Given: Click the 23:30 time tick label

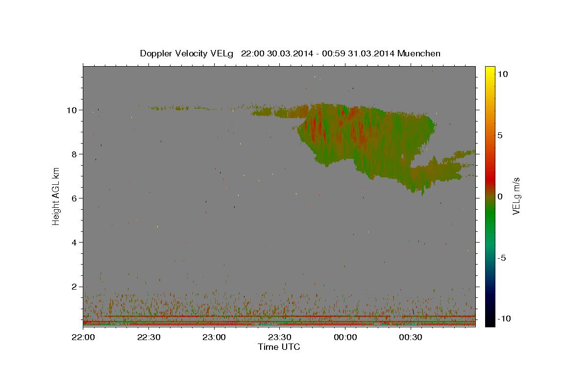Looking at the screenshot, I should click(279, 338).
